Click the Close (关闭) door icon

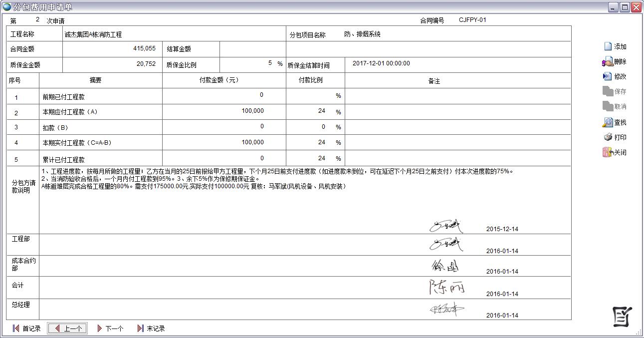click(608, 152)
